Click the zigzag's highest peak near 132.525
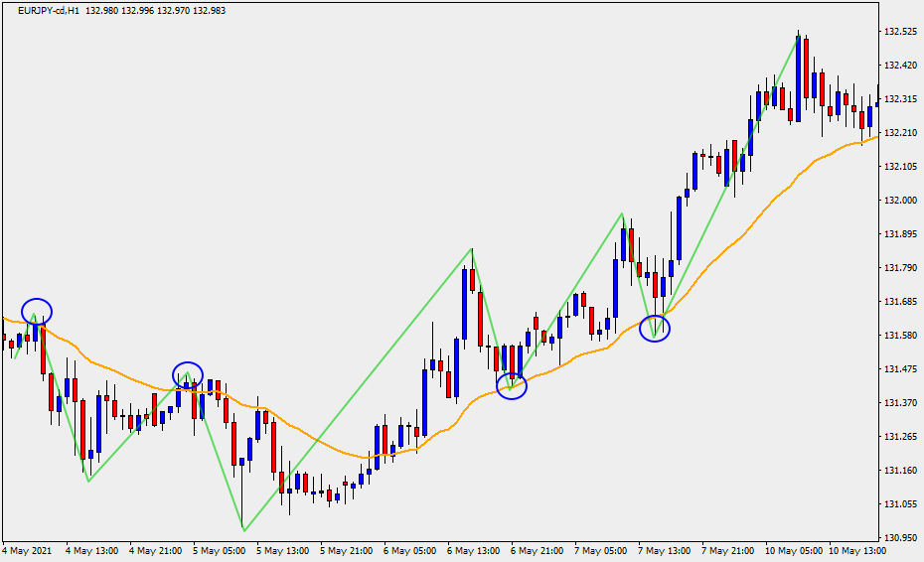Screen dimensions: 924x562 tap(798, 35)
